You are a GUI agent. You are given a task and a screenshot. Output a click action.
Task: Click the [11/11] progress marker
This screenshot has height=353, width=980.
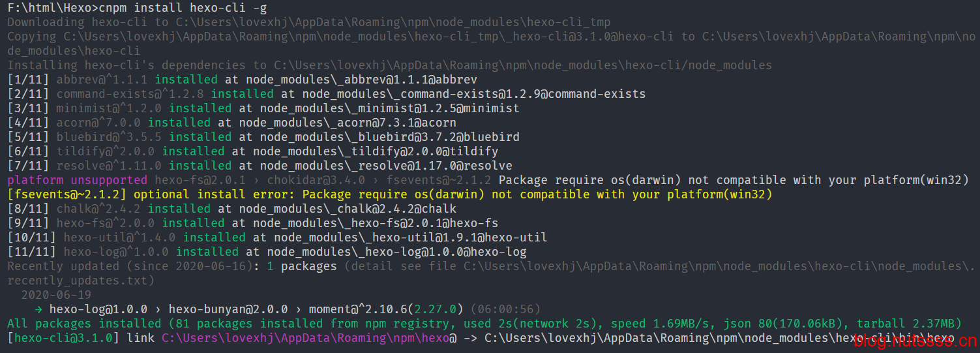click(33, 252)
